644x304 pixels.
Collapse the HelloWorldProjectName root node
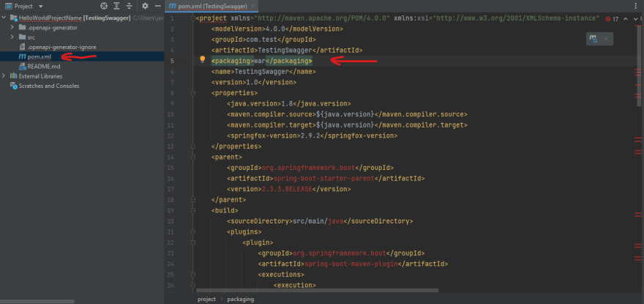4,18
